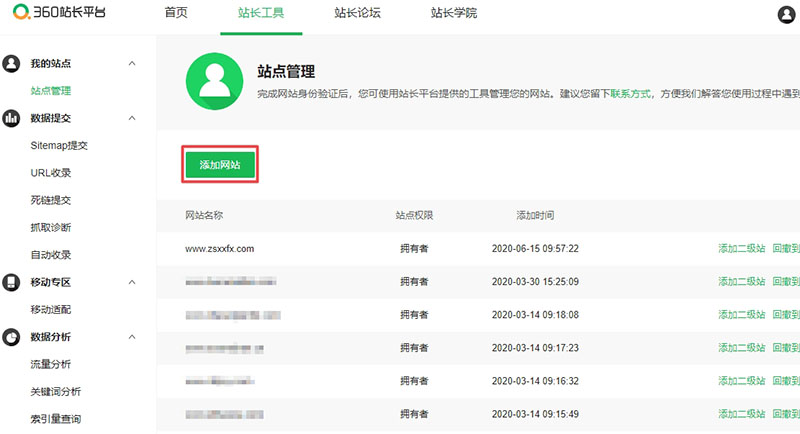Open 抓取诊断 in the sidebar
The width and height of the screenshot is (800, 434).
click(51, 227)
